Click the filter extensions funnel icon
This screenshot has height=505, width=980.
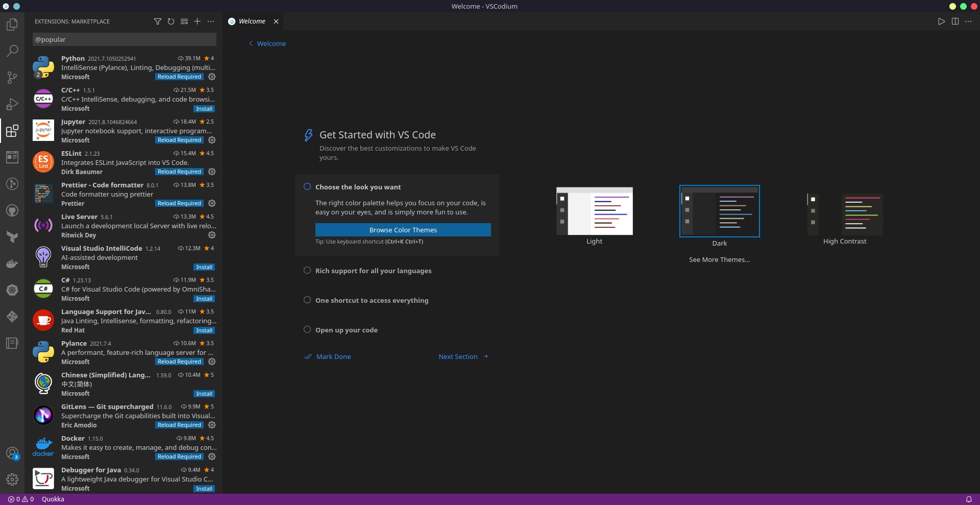tap(158, 21)
